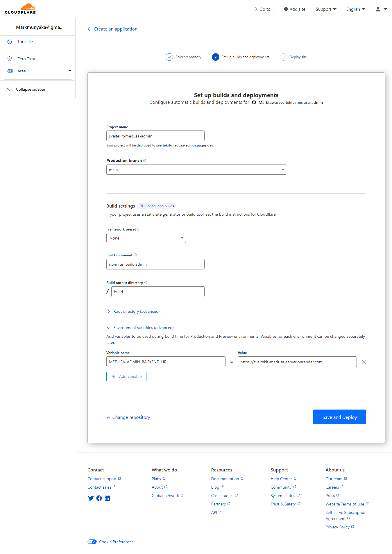Click the Area 1 envelope icon
Screen dimensions: 392x554
[x=10, y=71]
